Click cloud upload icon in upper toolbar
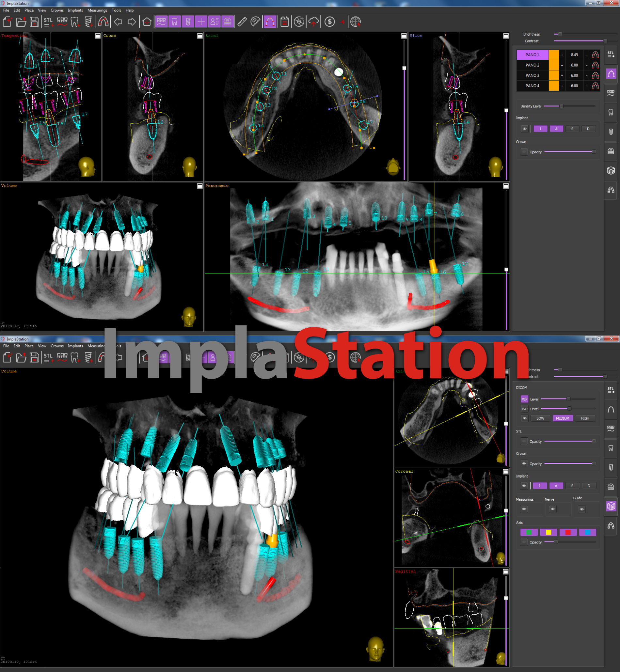 tap(313, 22)
